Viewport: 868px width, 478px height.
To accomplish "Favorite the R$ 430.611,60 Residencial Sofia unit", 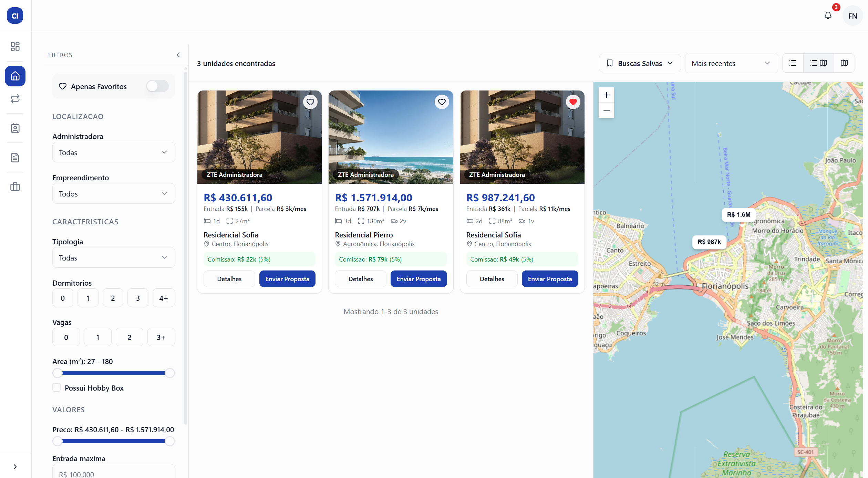I will [310, 102].
